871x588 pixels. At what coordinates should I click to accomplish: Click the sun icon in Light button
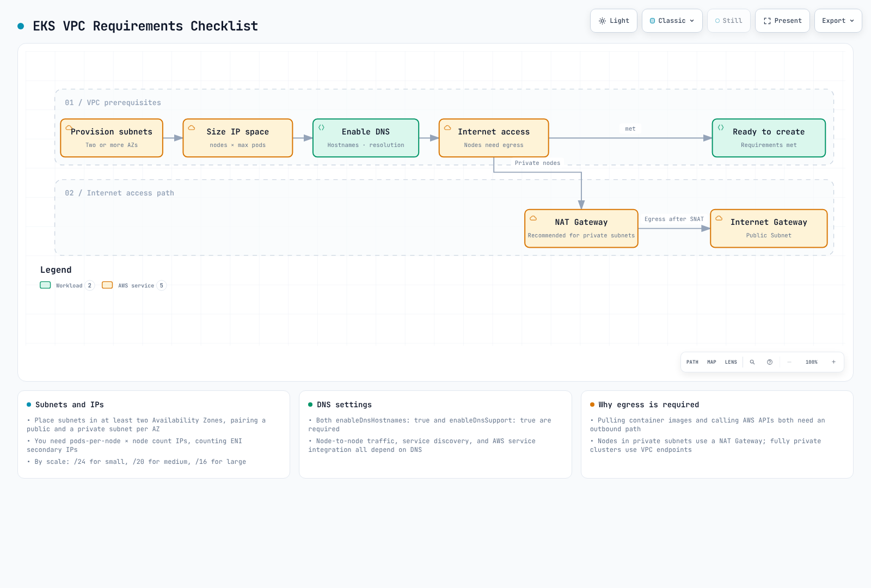[602, 21]
